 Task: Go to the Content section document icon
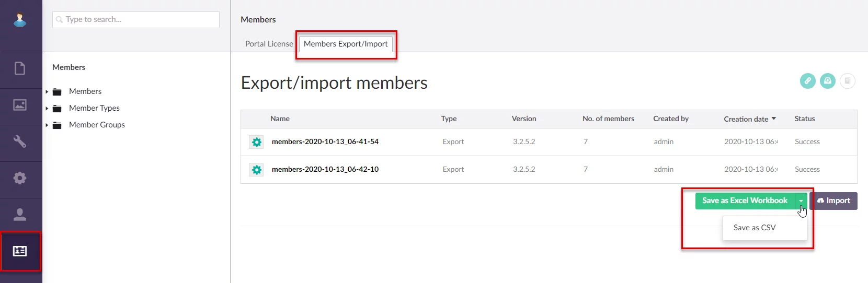[20, 68]
